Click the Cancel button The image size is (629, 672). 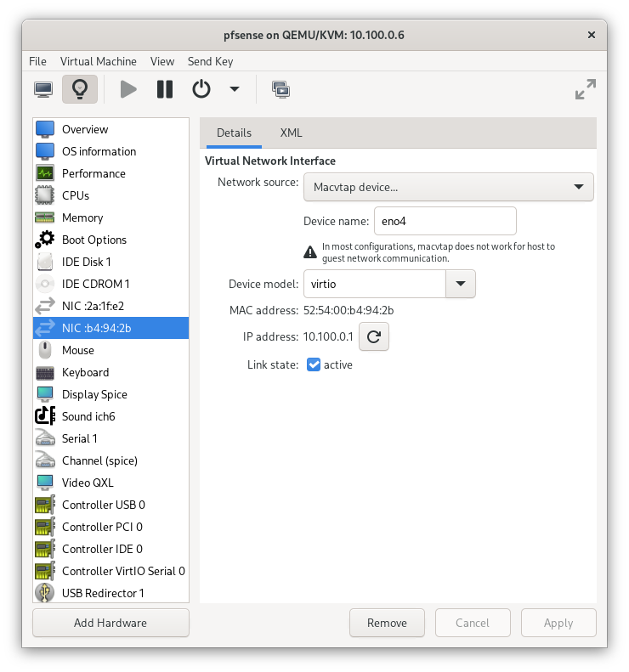pos(473,623)
